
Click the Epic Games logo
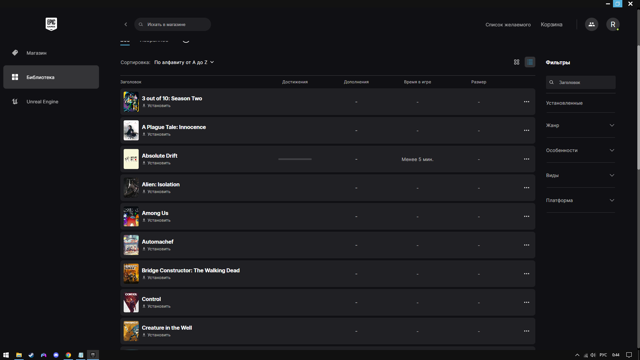(x=51, y=24)
